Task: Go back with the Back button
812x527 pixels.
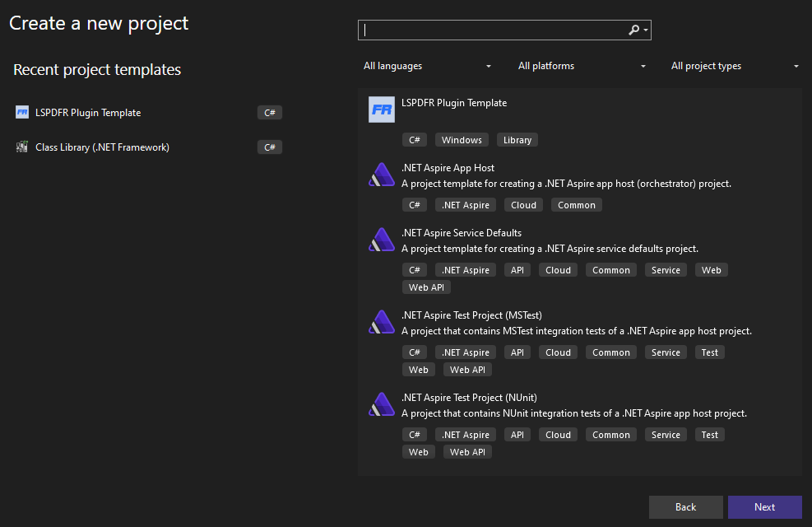Action: (685, 507)
